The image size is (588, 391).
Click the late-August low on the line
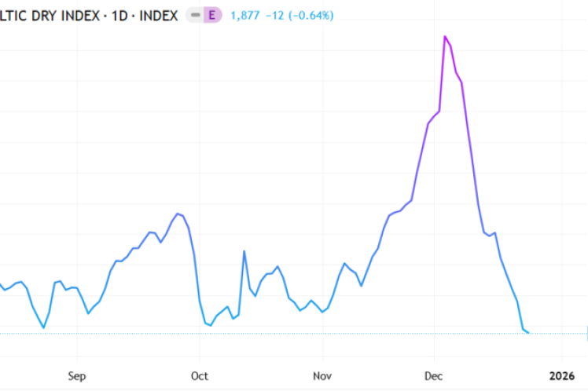43,327
